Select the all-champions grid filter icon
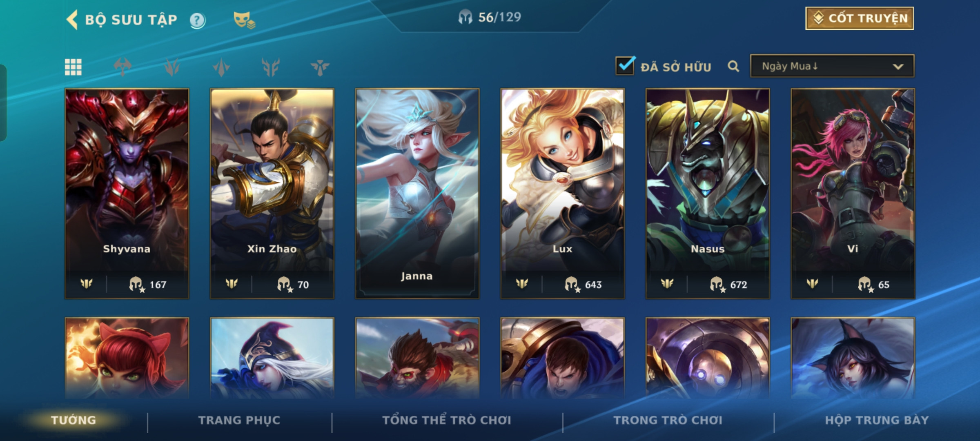Viewport: 980px width, 441px height. pos(73,67)
